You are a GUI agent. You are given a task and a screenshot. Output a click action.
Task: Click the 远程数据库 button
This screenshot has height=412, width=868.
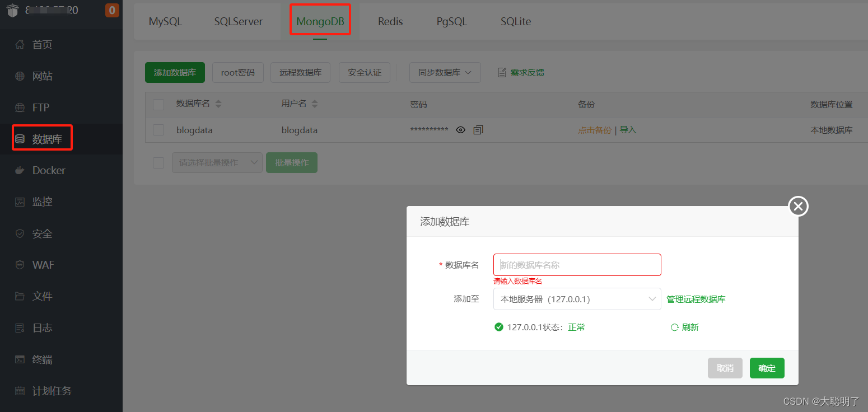click(301, 72)
